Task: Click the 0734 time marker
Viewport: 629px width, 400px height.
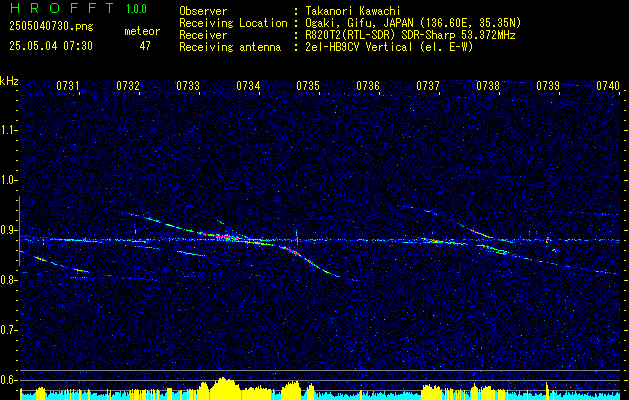Action: pyautogui.click(x=248, y=86)
